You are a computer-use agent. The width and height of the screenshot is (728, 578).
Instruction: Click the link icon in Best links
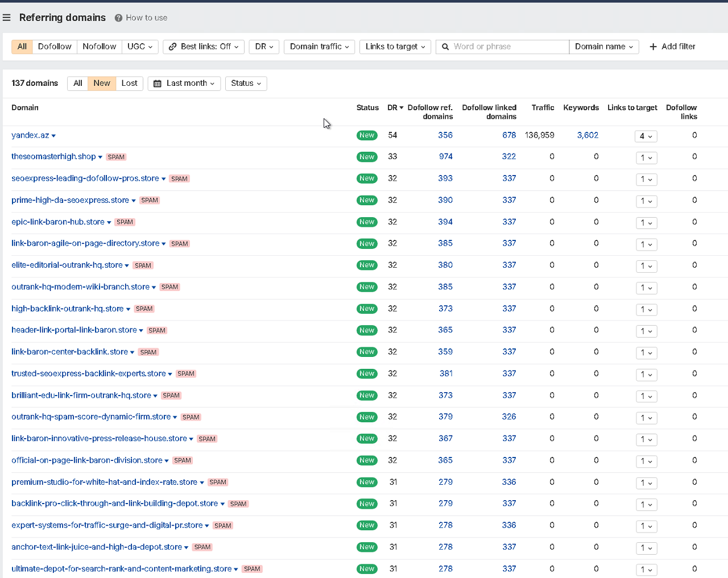point(172,47)
